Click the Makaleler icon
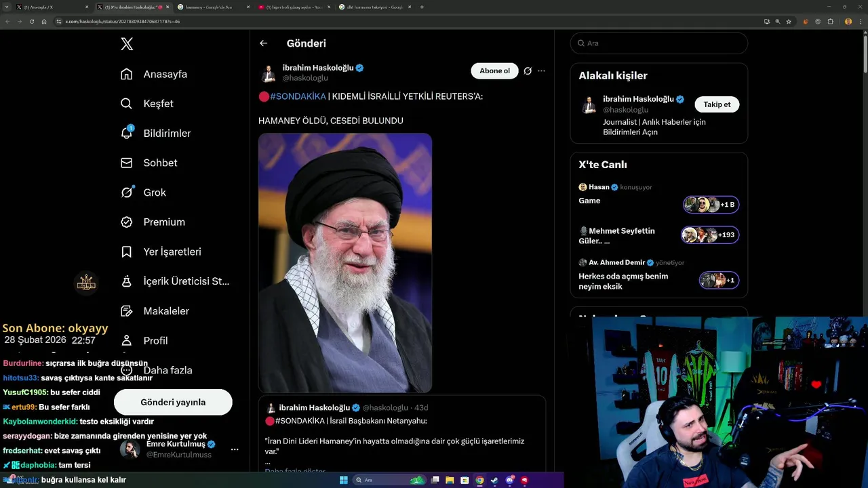868x488 pixels. point(127,311)
